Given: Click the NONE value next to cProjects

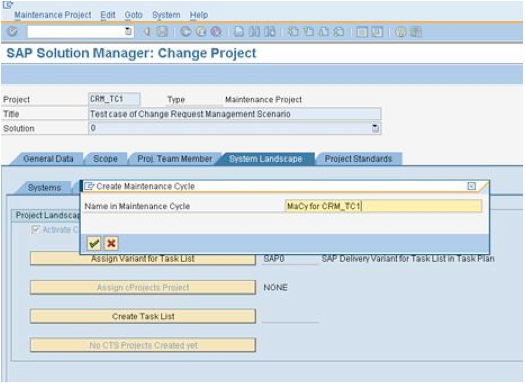Looking at the screenshot, I should 276,288.
